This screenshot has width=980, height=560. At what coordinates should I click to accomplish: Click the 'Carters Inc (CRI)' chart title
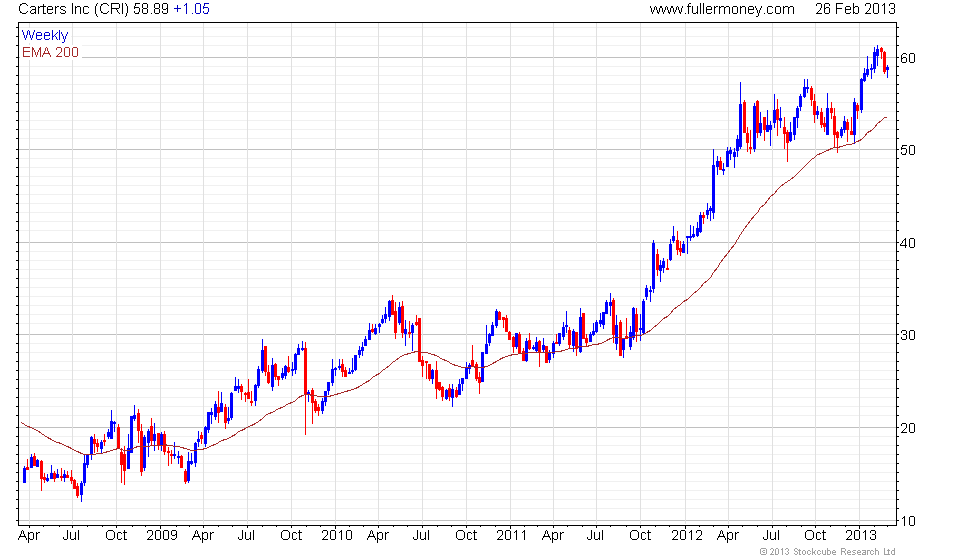coord(74,9)
